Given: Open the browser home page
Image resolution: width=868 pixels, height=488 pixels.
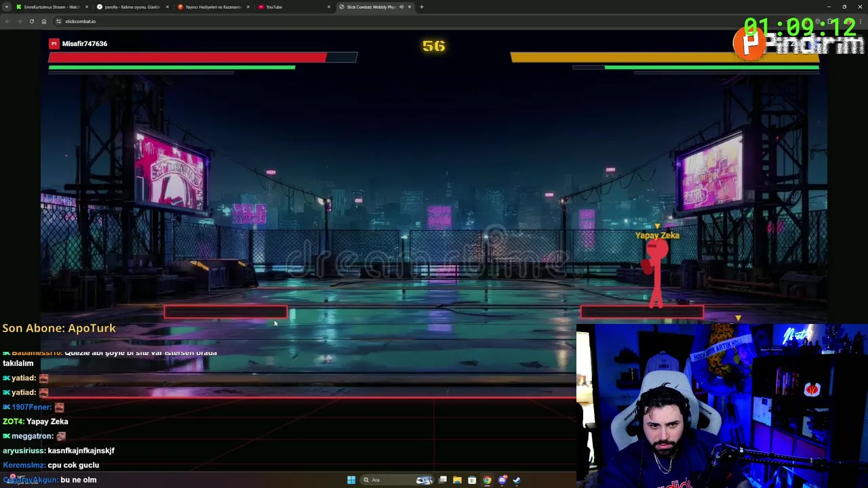Looking at the screenshot, I should click(43, 21).
